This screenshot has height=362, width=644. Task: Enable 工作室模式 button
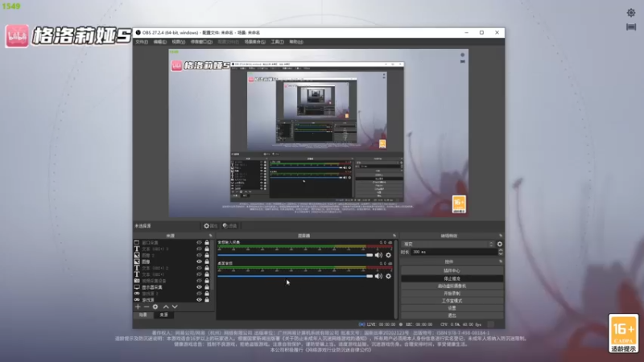(x=452, y=301)
